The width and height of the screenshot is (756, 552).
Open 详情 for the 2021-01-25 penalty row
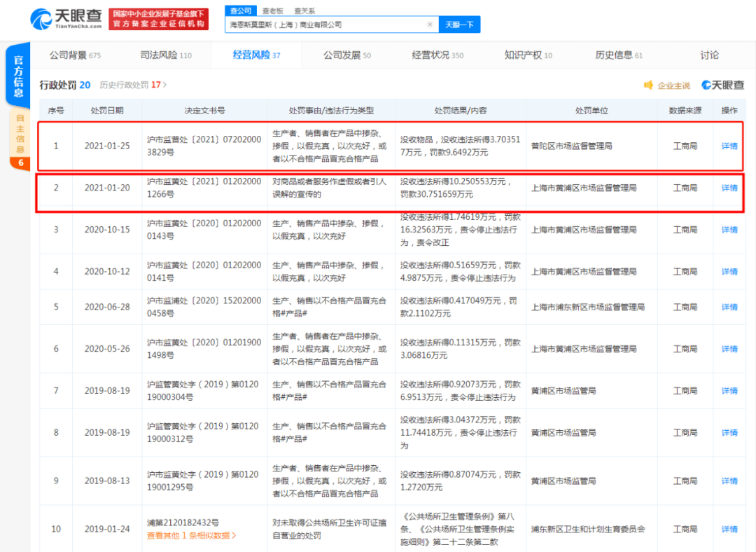click(x=729, y=146)
